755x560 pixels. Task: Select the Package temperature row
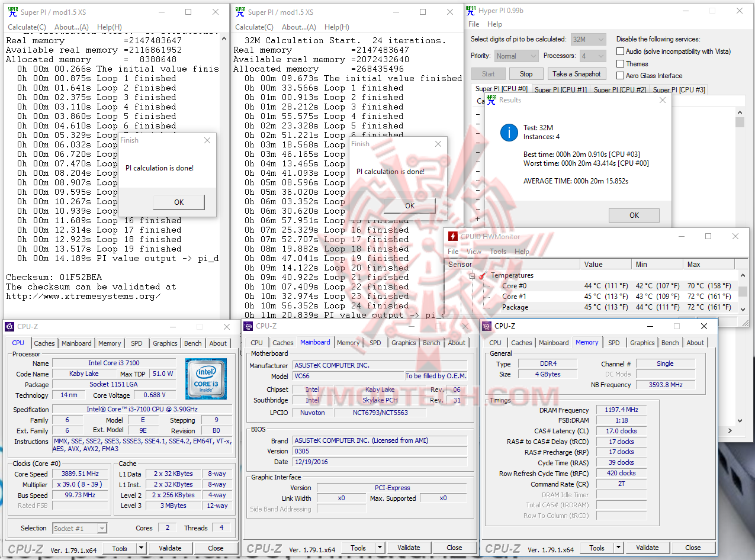coord(592,307)
